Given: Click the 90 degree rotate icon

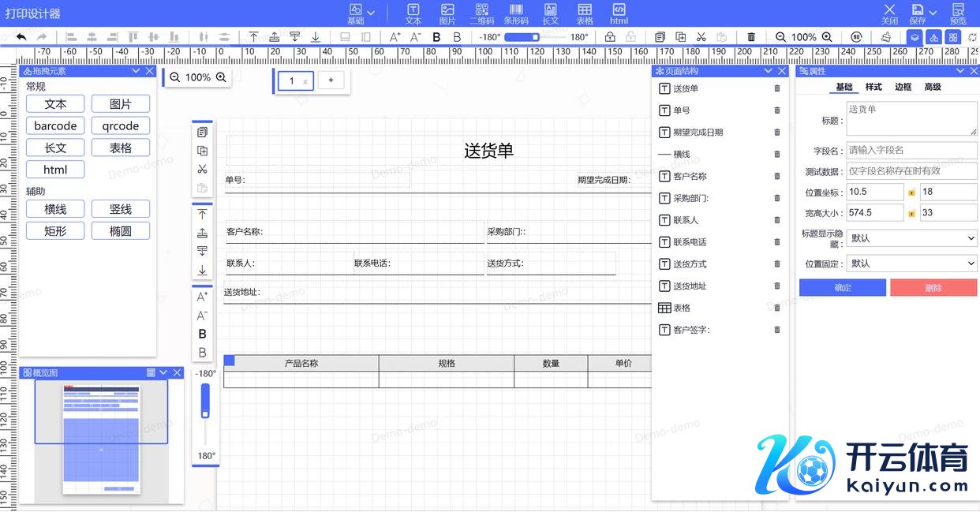Looking at the screenshot, I should tap(857, 37).
